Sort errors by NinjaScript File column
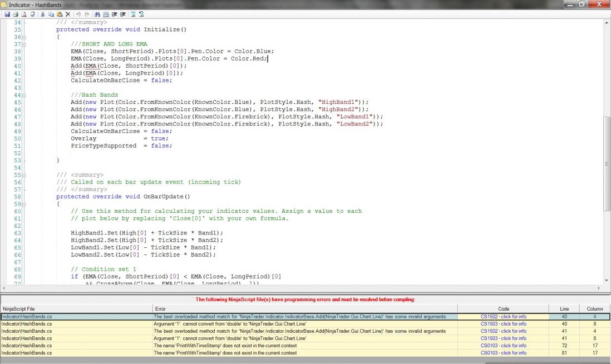Image resolution: width=611 pixels, height=364 pixels. (x=76, y=309)
